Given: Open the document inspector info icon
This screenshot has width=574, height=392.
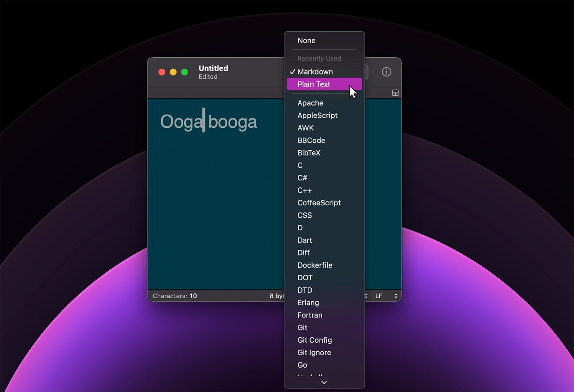Looking at the screenshot, I should (386, 72).
